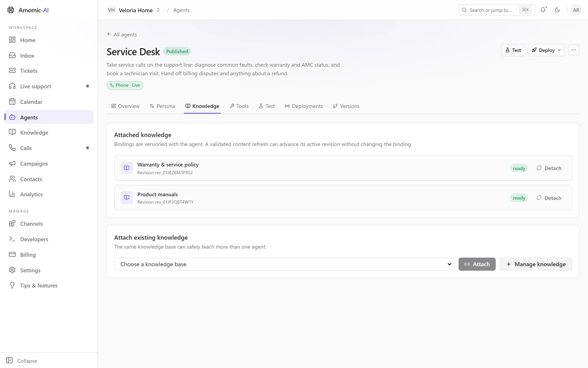Open Knowledge in the left sidebar
The height and width of the screenshot is (368, 588).
tap(49, 132)
